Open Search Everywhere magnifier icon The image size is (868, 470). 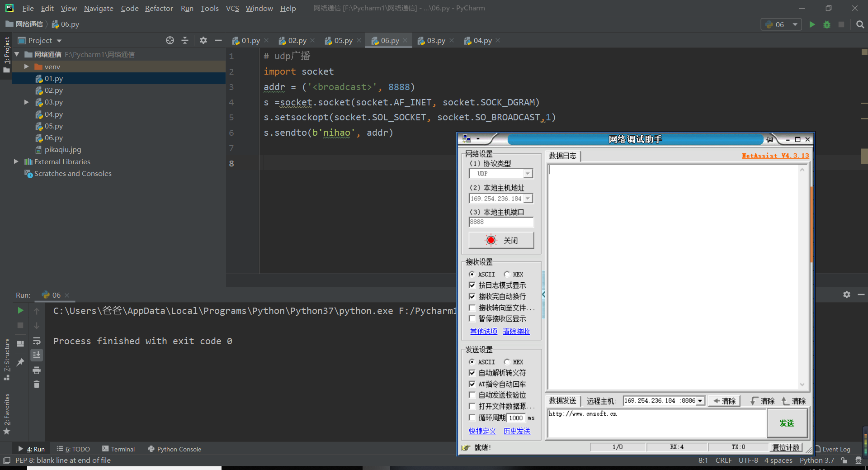point(860,24)
